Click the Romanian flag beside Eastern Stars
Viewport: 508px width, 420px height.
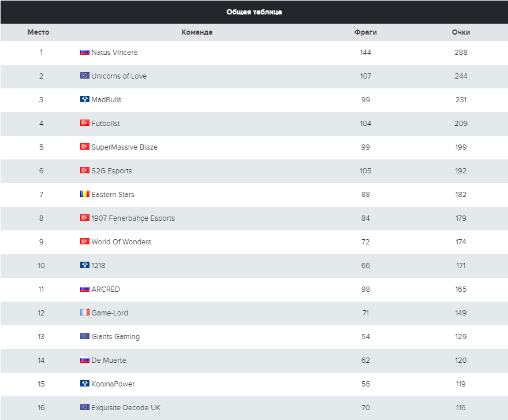[84, 194]
